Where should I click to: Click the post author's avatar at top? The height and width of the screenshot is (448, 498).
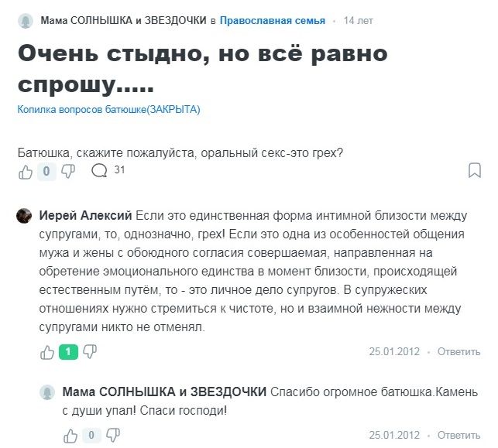pos(26,21)
